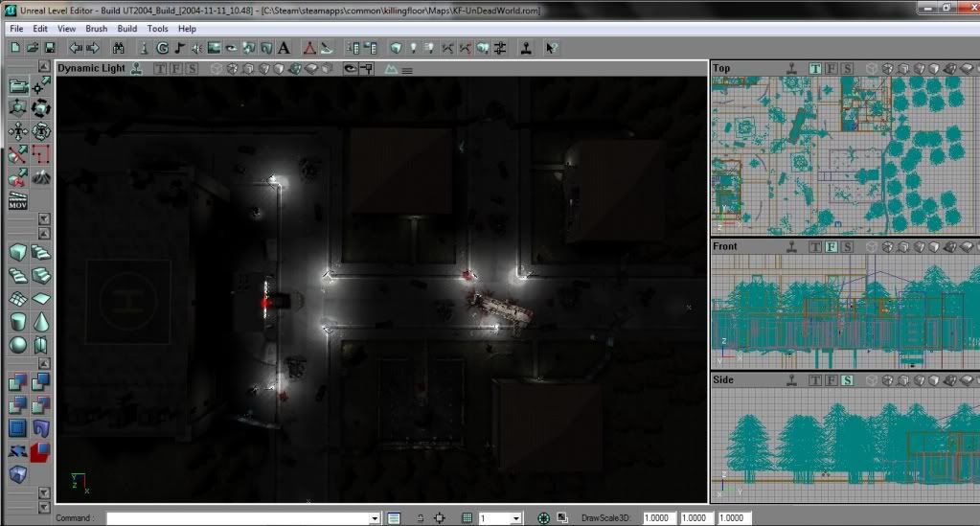
Task: Open the UnrealScript editor 'A' icon
Action: (284, 48)
